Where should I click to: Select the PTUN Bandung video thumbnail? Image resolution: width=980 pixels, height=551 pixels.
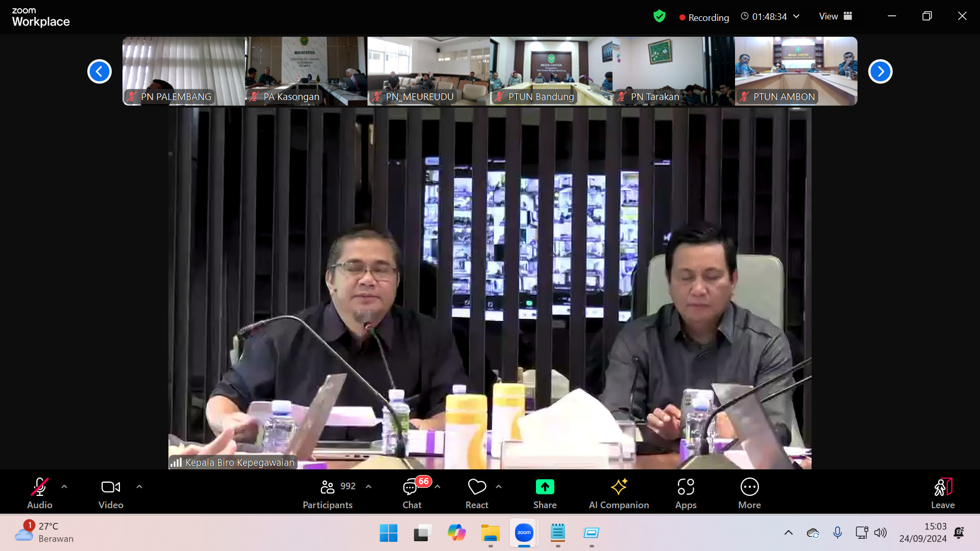point(551,71)
